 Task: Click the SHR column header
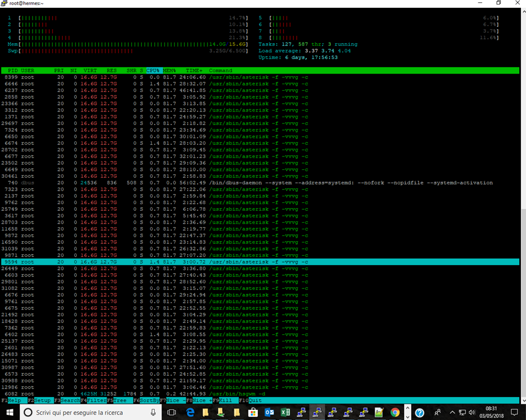131,71
